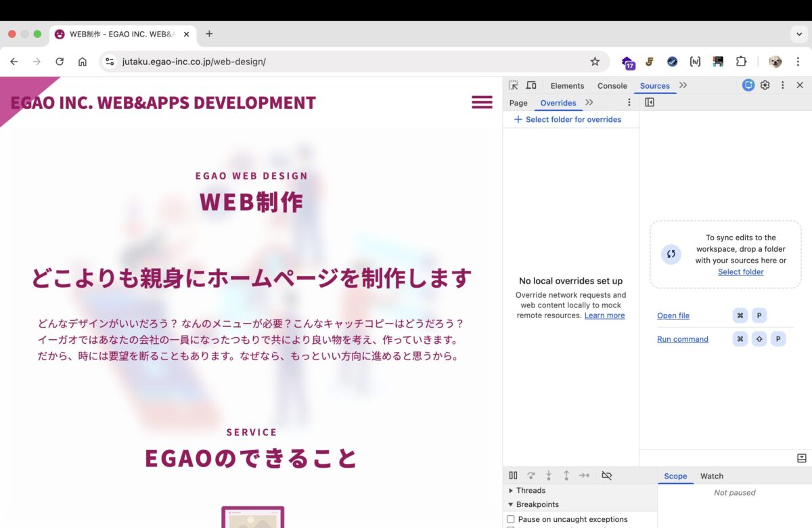
Task: Click the pause script execution icon
Action: coord(513,476)
